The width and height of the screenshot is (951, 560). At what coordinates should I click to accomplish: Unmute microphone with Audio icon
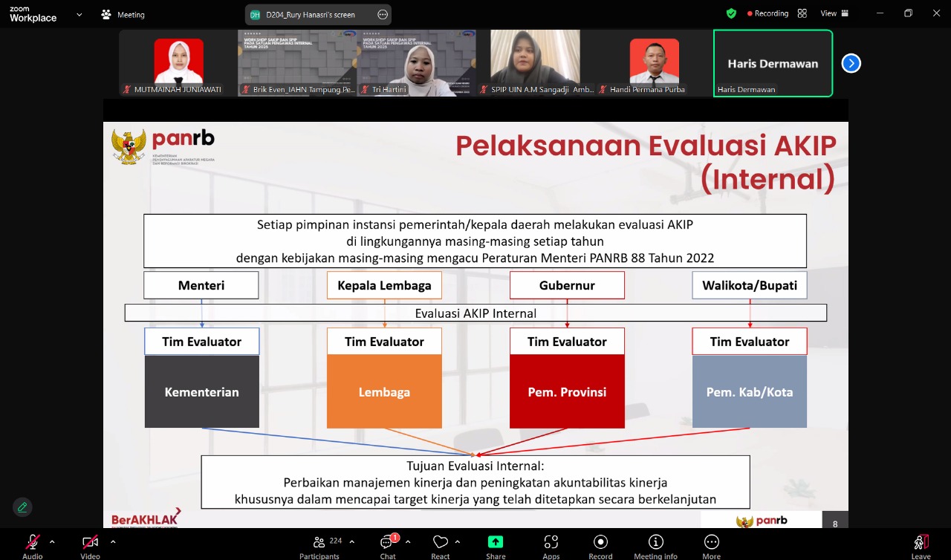coord(32,545)
